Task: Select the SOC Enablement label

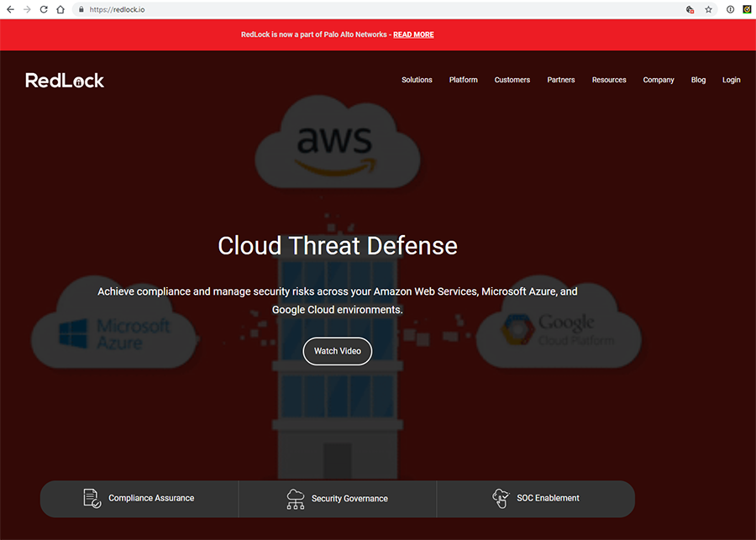Action: click(x=549, y=498)
